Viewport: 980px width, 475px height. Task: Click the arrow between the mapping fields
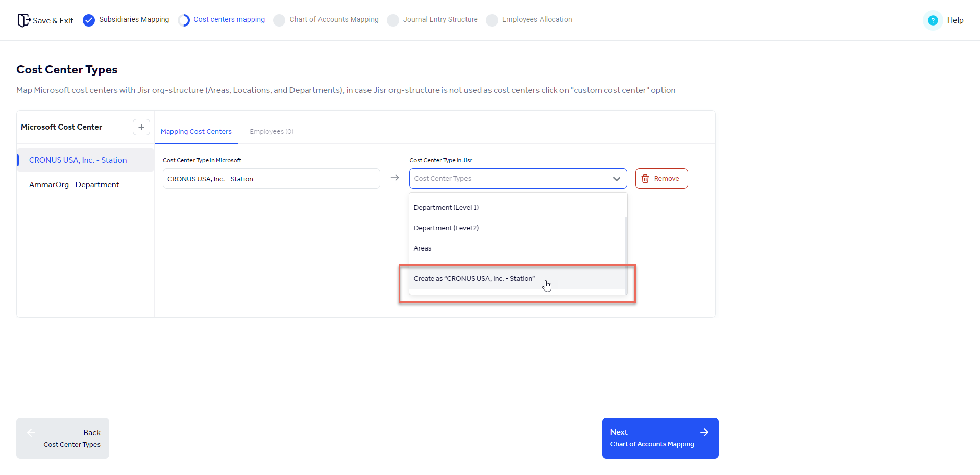point(395,178)
